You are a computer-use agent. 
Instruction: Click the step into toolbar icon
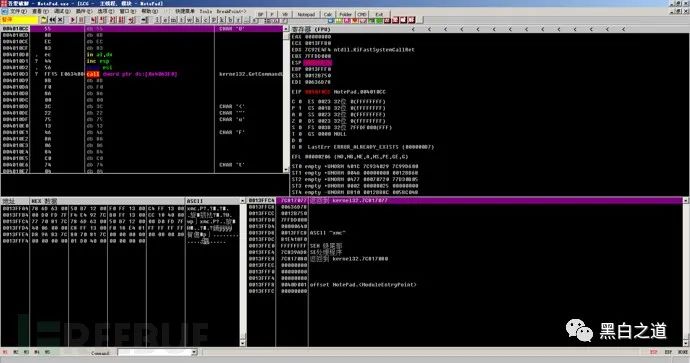click(x=94, y=20)
